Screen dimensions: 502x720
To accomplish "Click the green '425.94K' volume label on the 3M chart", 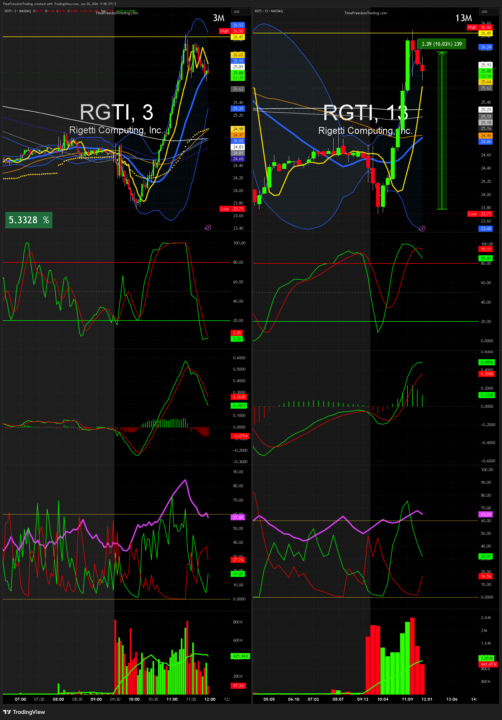I will coord(240,656).
